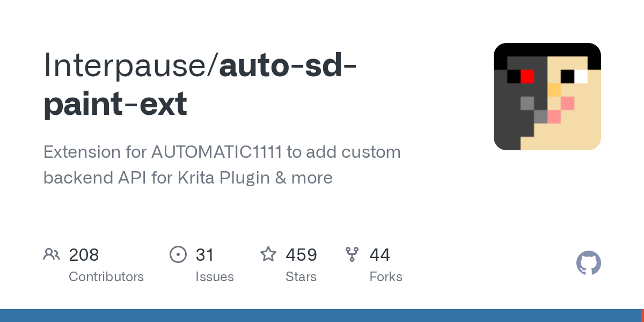The width and height of the screenshot is (644, 322).
Task: Open the Forks label
Action: [386, 277]
